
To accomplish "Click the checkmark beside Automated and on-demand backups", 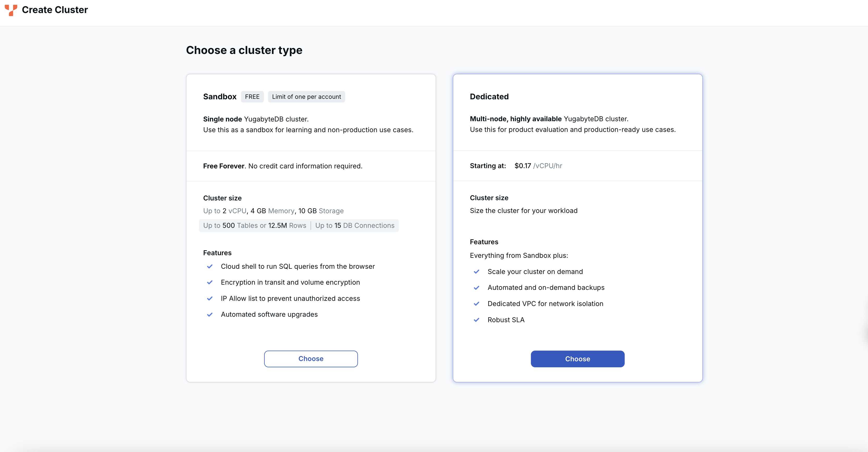I will [476, 288].
